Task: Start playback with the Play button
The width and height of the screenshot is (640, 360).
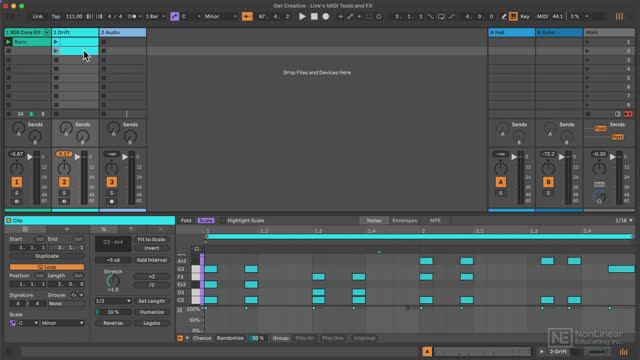Action: pyautogui.click(x=302, y=16)
